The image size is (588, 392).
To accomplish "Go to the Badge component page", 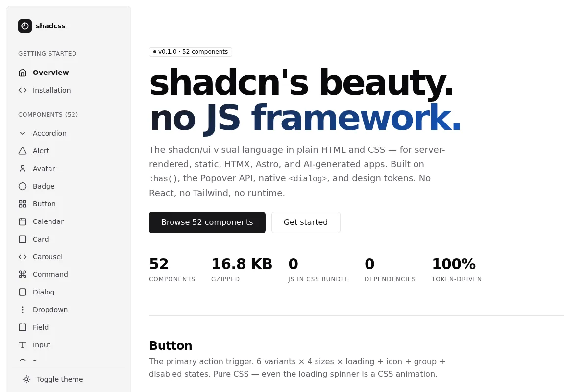I will click(x=69, y=186).
